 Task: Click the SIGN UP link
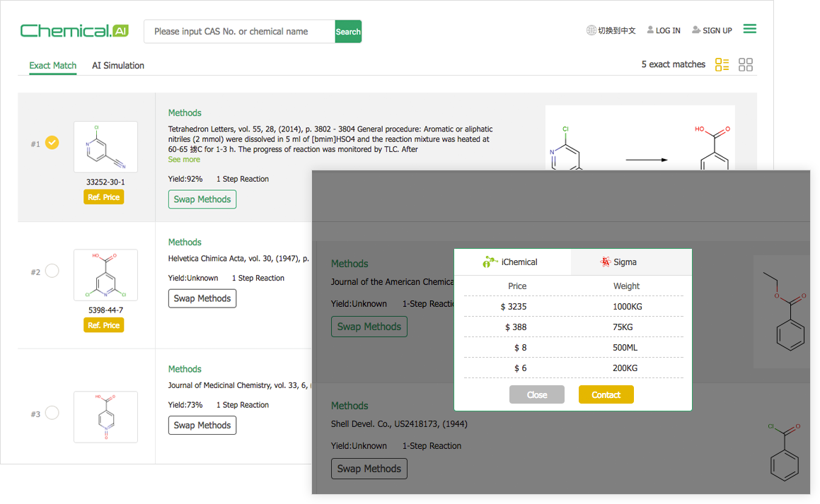click(x=717, y=30)
